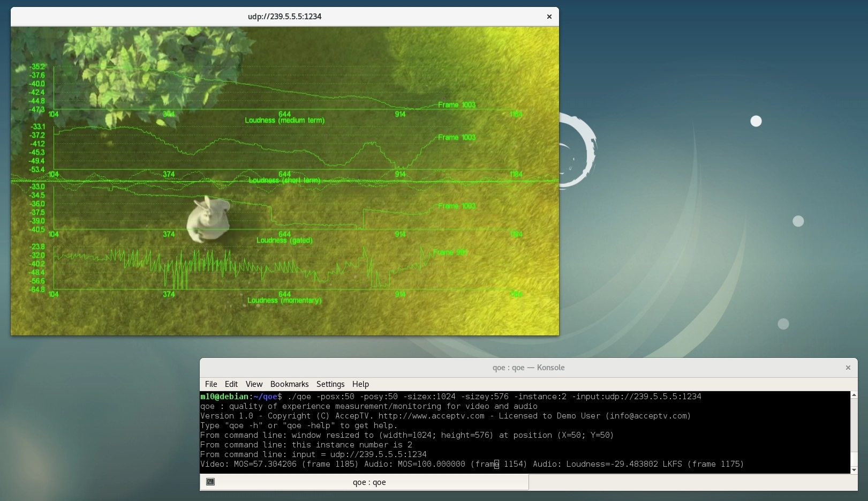This screenshot has width=868, height=501.
Task: Click the terminal icon on the Konsole tab
Action: [210, 482]
